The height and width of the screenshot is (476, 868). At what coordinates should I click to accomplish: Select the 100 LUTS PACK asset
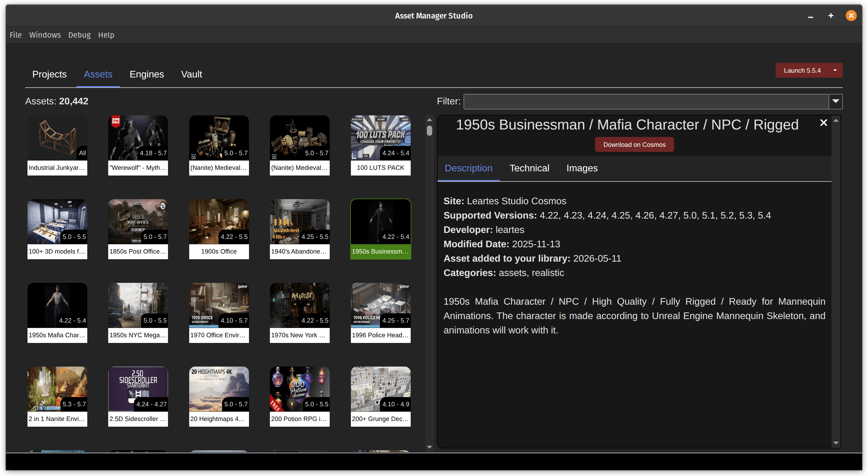point(380,145)
